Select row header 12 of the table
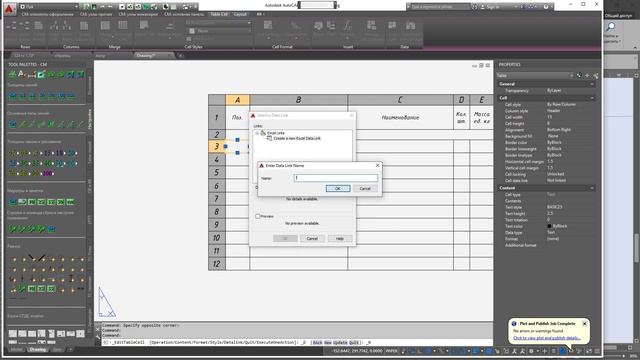 pos(217,264)
